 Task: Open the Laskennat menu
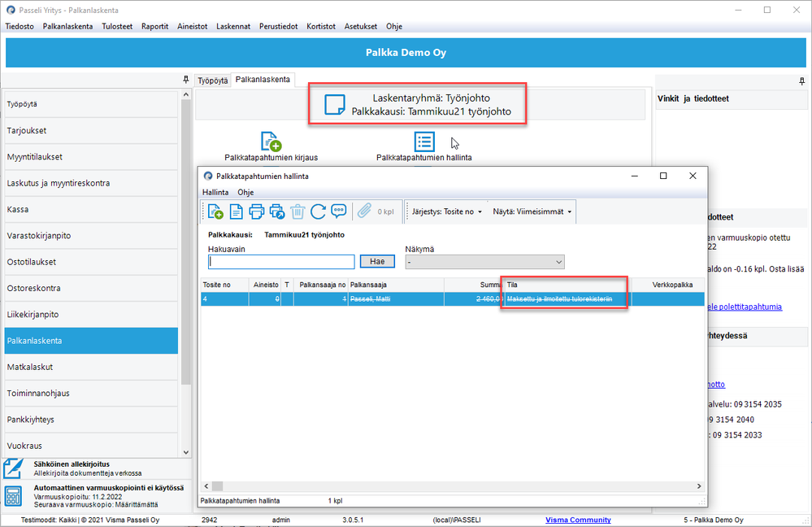[233, 26]
